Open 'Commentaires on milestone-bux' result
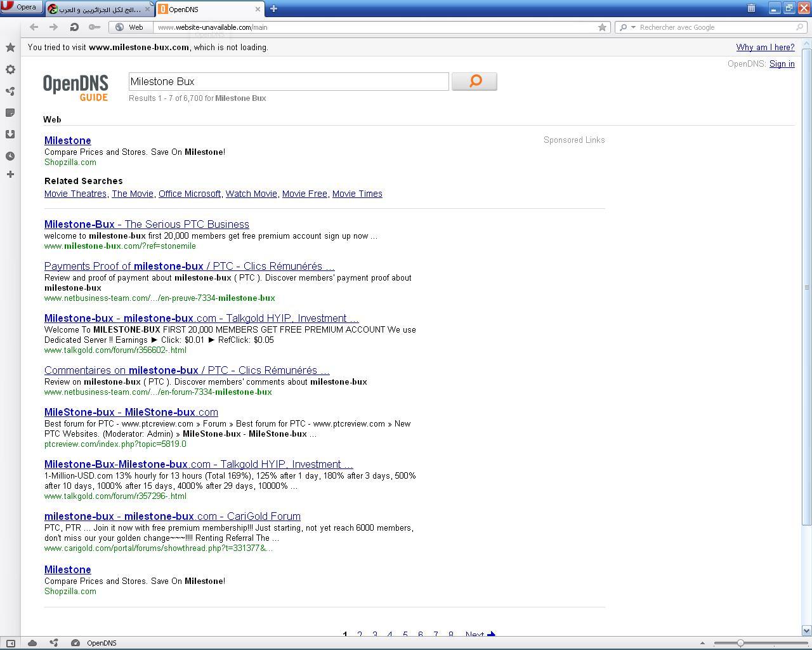Viewport: 812px width, 650px height. tap(187, 370)
